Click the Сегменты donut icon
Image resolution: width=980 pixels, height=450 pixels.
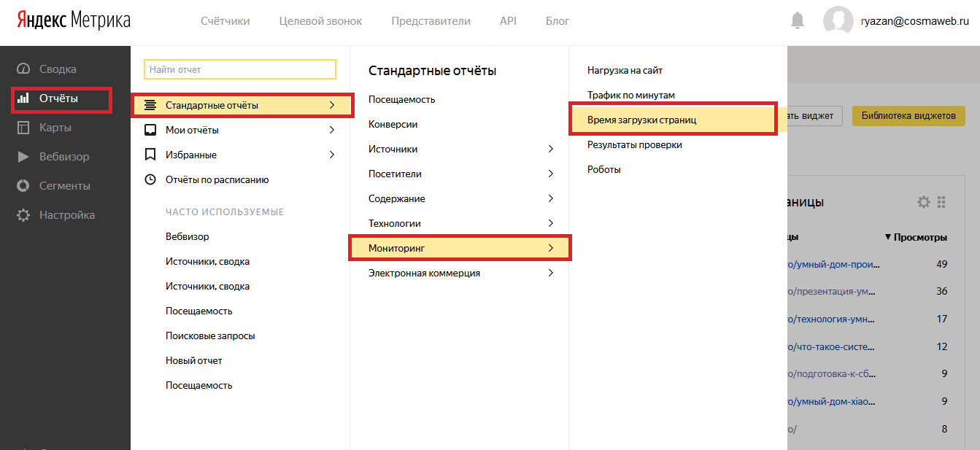click(24, 186)
